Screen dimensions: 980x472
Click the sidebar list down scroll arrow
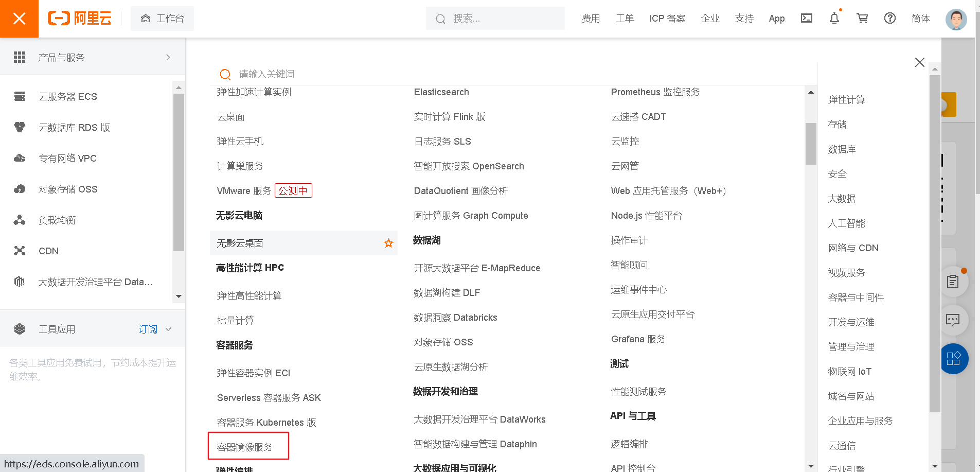(x=179, y=296)
